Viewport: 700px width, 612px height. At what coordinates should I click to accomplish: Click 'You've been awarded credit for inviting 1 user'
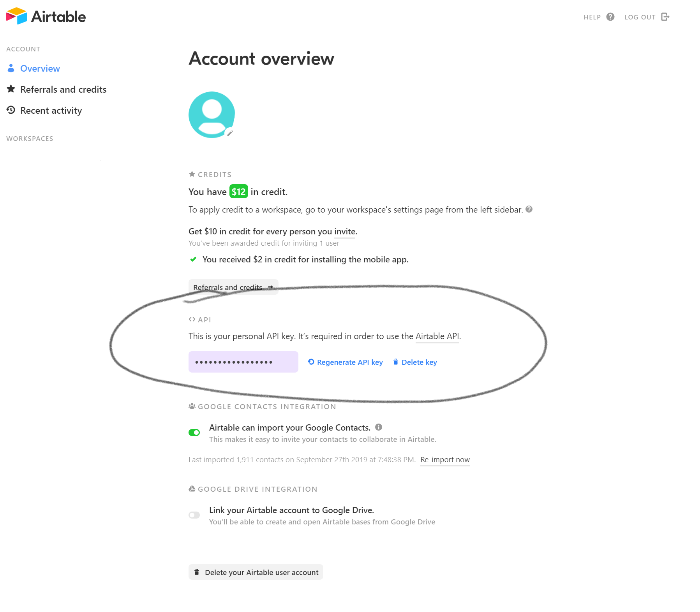[264, 243]
